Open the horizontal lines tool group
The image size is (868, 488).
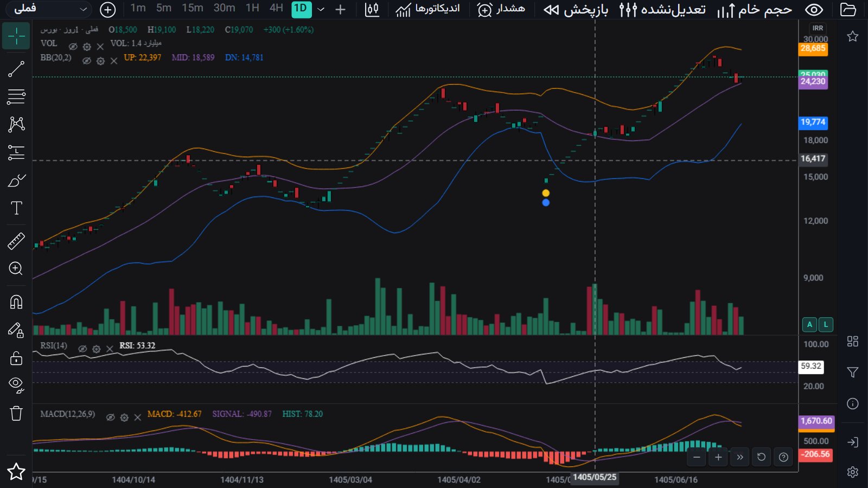tap(16, 97)
